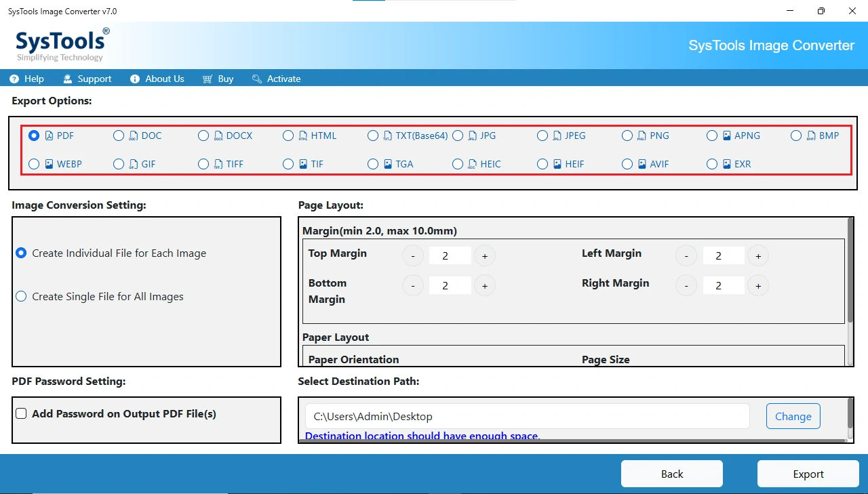Click the Activate key icon
The height and width of the screenshot is (494, 868).
(257, 79)
